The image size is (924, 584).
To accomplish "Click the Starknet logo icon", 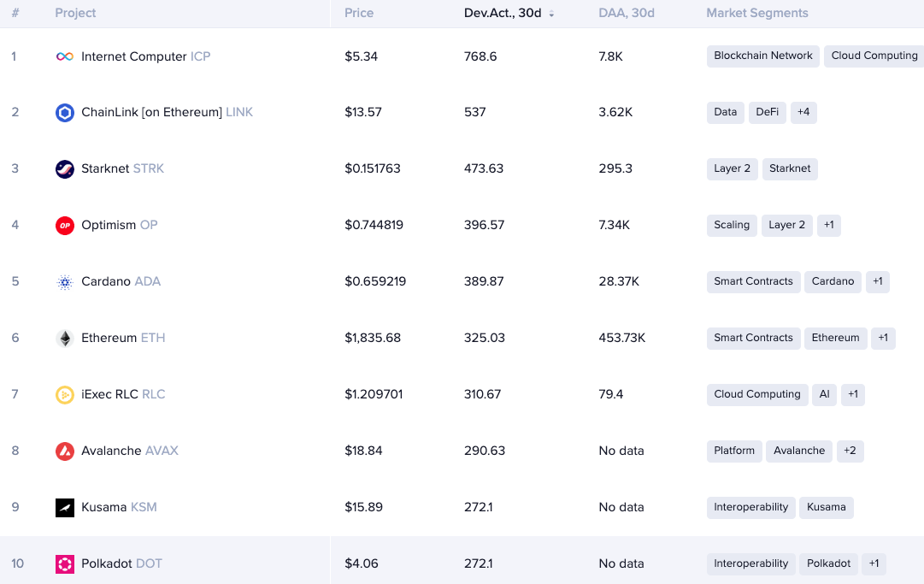I will pyautogui.click(x=65, y=169).
